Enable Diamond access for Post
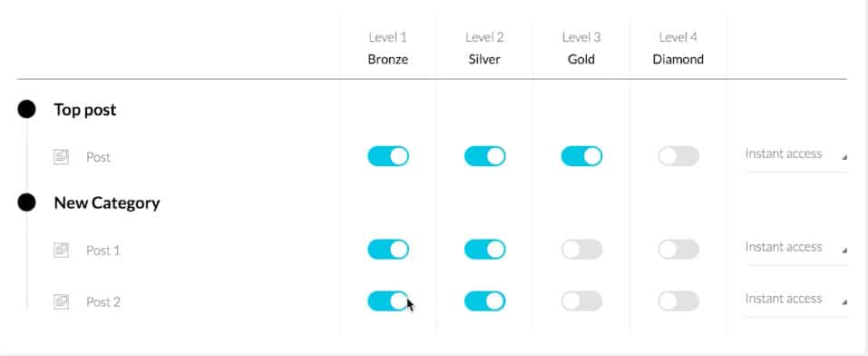868x356 pixels. [678, 156]
